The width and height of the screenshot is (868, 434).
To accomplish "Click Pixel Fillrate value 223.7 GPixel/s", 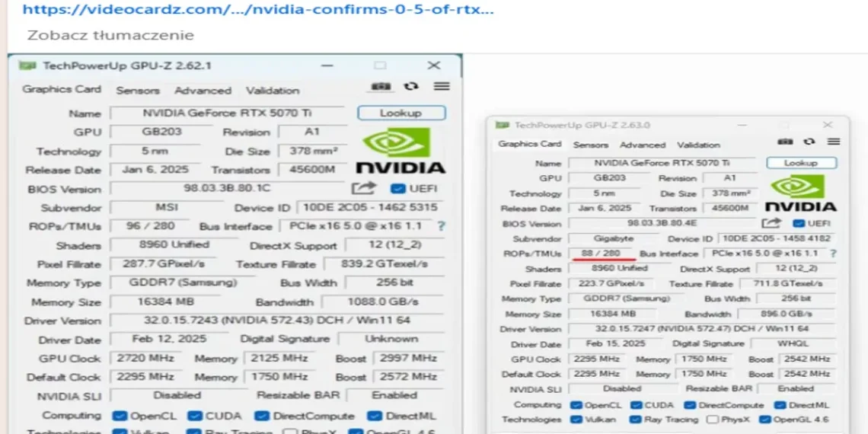I will coord(611,283).
